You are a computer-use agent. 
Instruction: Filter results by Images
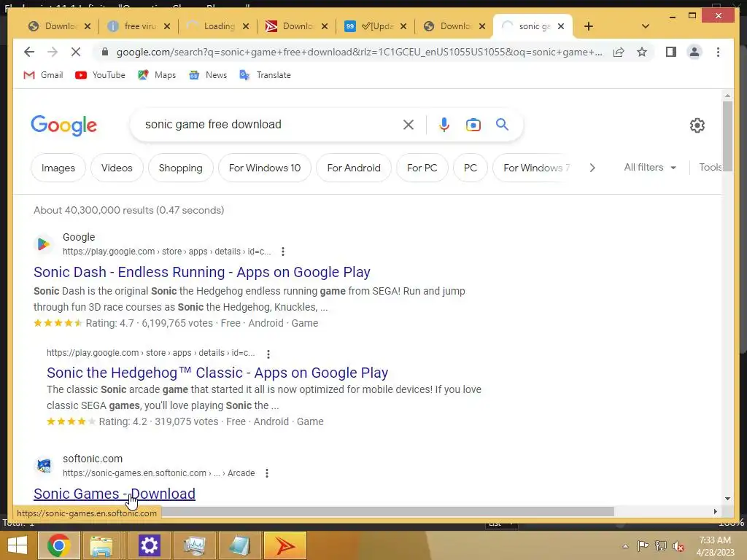coord(58,168)
